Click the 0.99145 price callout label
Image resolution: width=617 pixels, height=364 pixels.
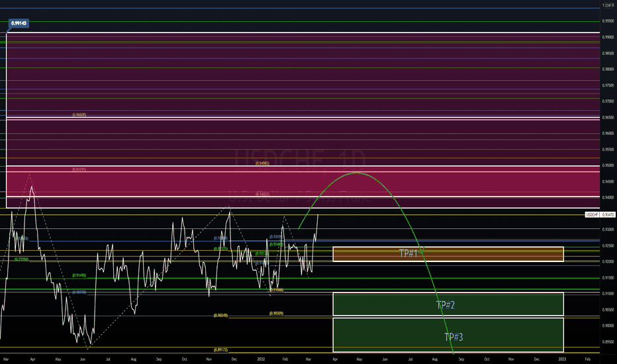[19, 24]
